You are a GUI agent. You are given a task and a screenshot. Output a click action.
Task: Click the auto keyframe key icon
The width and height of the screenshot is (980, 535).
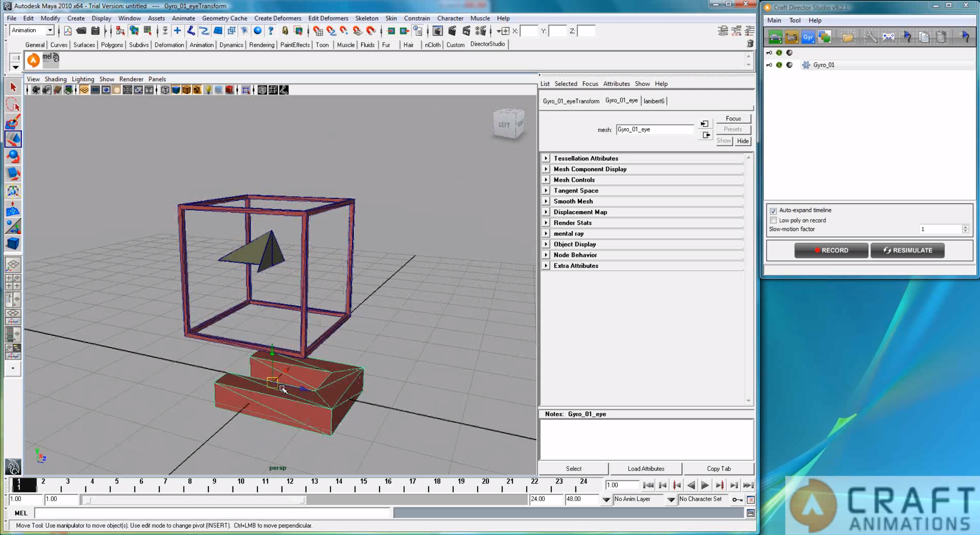pos(737,500)
